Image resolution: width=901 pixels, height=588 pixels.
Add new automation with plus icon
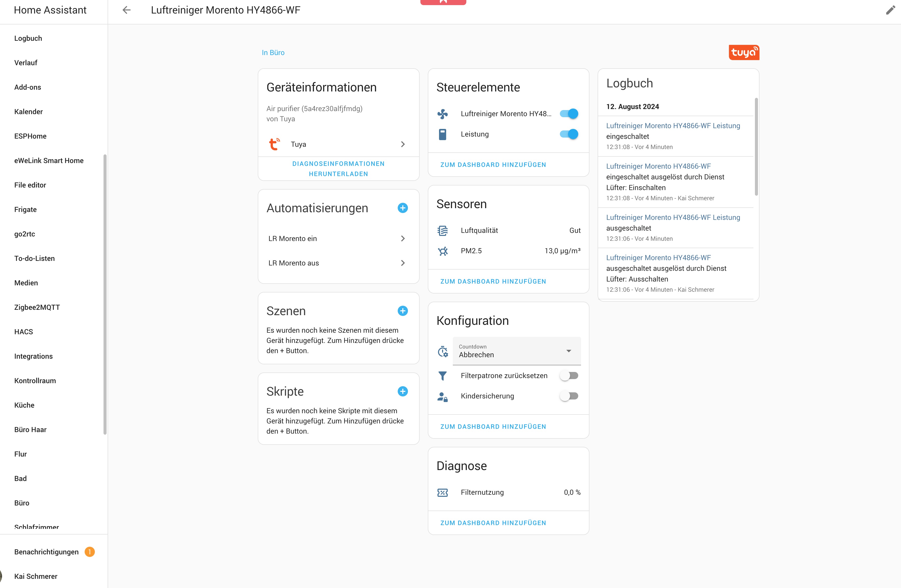pyautogui.click(x=402, y=208)
